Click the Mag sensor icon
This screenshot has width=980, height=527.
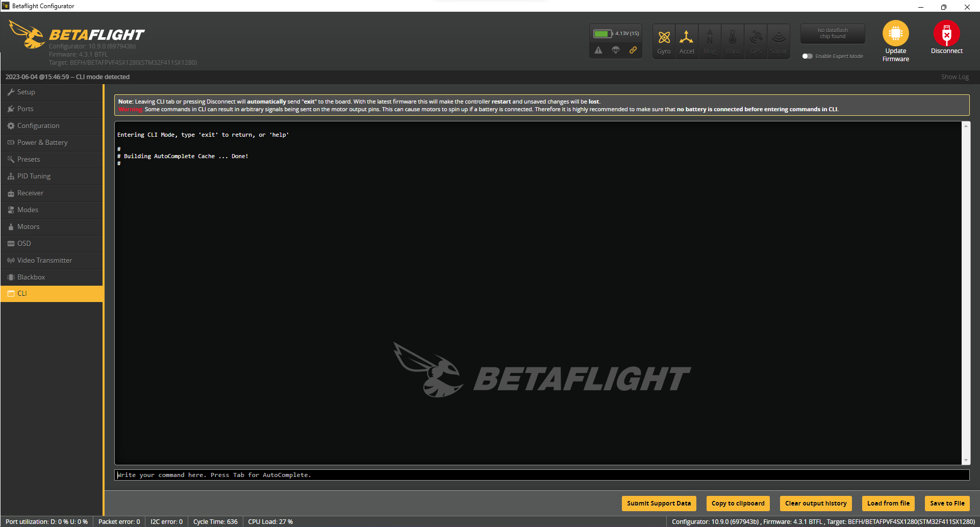(710, 37)
